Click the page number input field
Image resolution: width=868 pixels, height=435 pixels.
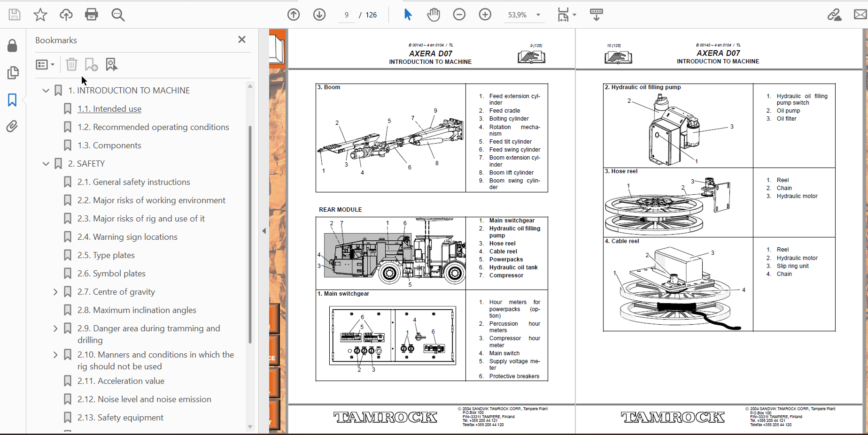[x=347, y=15]
